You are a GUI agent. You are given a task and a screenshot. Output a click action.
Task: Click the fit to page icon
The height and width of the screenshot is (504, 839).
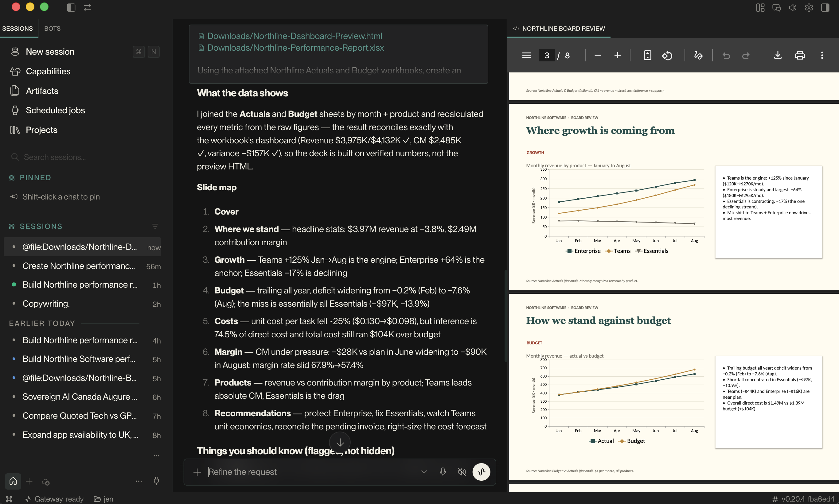[x=648, y=55]
